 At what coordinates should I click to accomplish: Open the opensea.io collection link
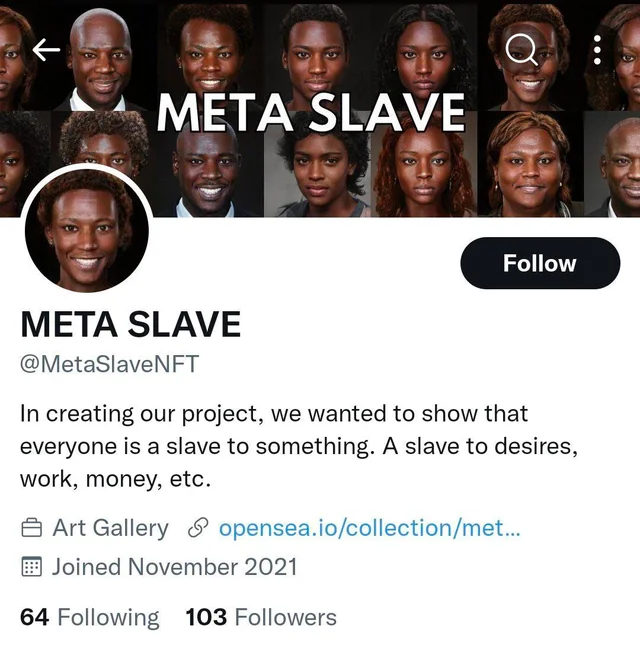369,527
